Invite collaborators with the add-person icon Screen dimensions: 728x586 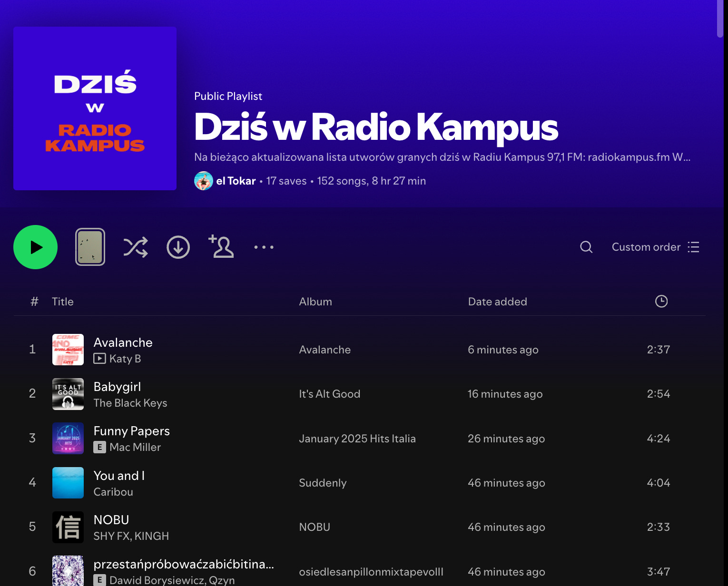221,246
